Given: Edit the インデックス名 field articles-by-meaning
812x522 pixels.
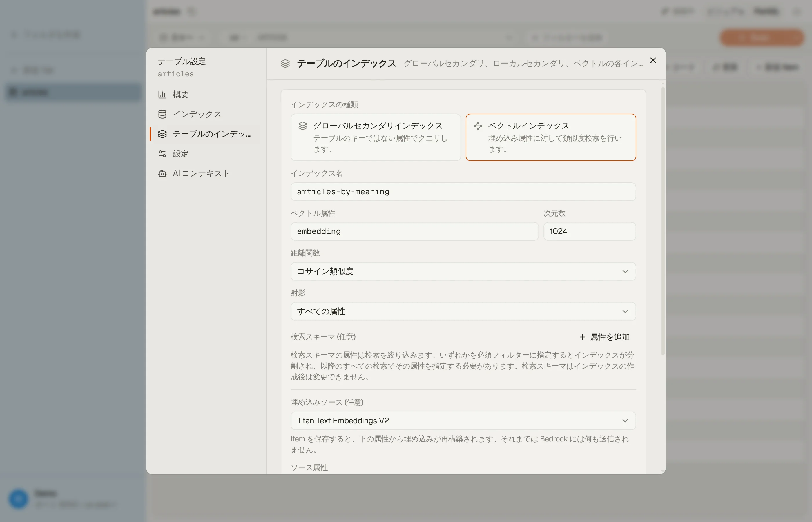Looking at the screenshot, I should 463,192.
